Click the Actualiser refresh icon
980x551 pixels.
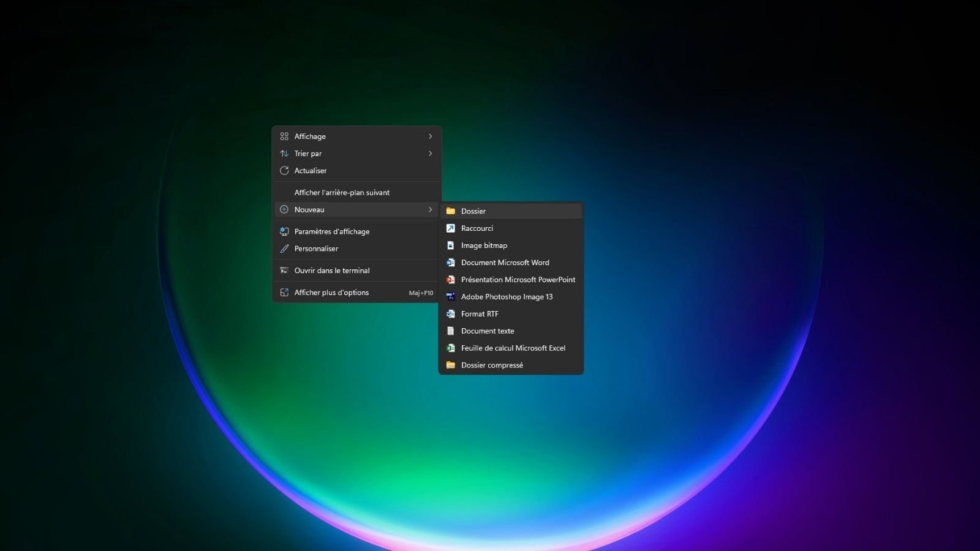[x=284, y=170]
